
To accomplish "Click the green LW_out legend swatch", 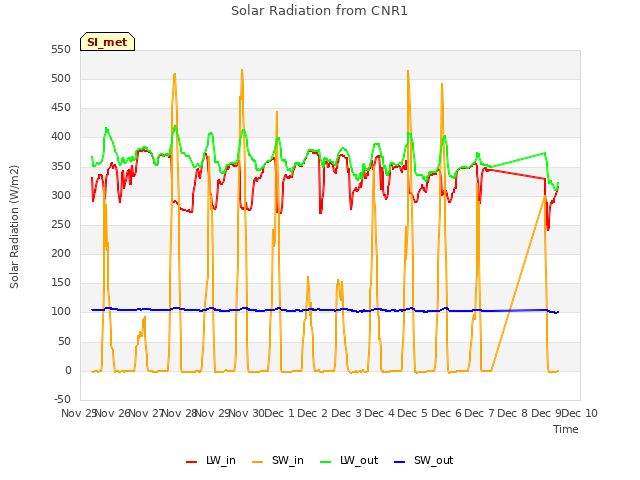I will pyautogui.click(x=325, y=462).
